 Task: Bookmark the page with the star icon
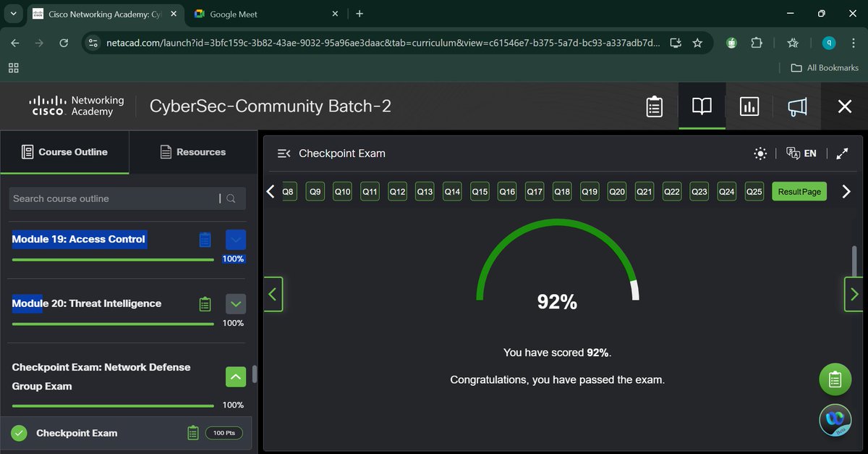pyautogui.click(x=697, y=43)
